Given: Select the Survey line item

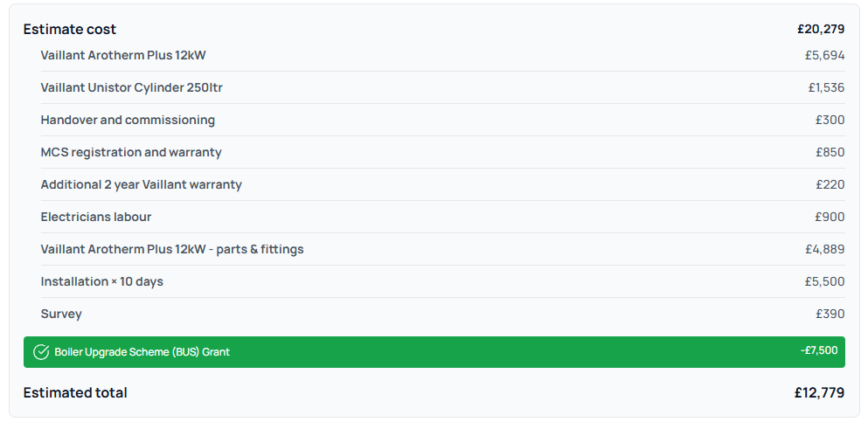Looking at the screenshot, I should [x=61, y=314].
